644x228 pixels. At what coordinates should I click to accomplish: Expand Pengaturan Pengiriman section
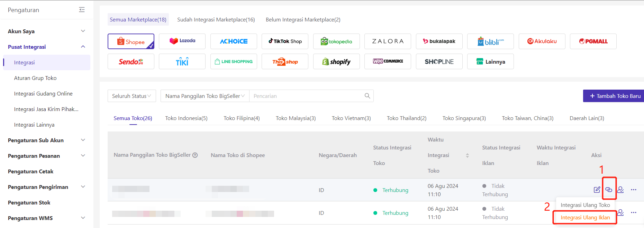(x=83, y=187)
